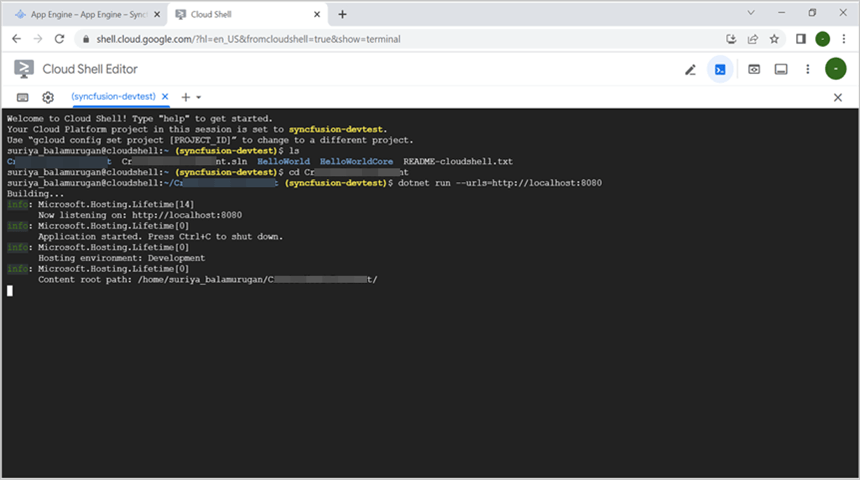Reload the current page
Viewport: 860px width, 480px height.
tap(59, 39)
